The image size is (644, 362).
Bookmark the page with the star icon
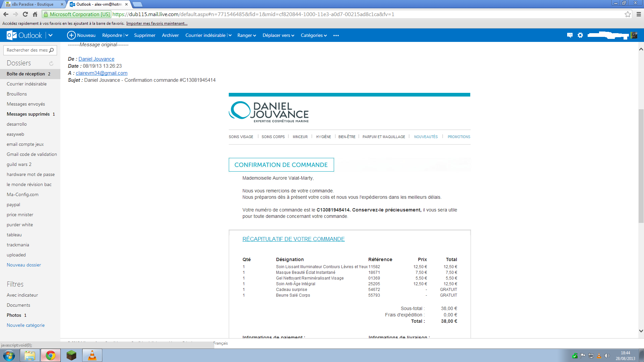[628, 14]
